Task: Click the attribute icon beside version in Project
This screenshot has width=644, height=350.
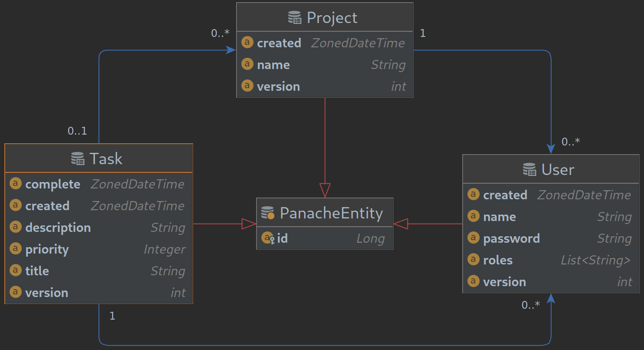Action: click(247, 86)
